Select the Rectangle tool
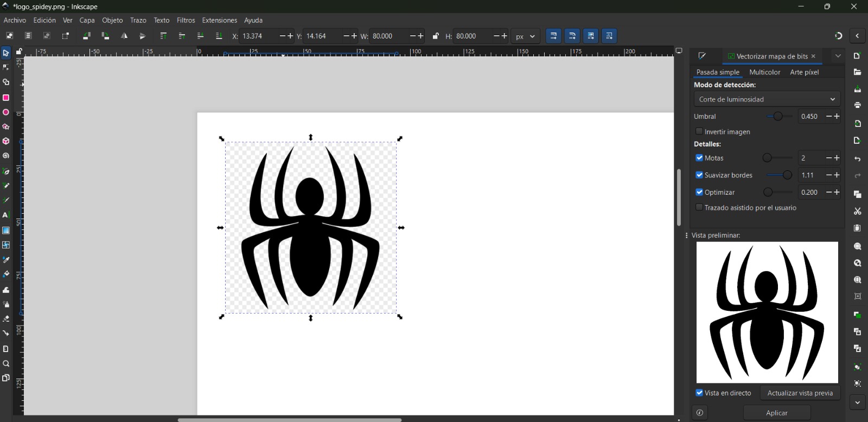Screen dimensions: 868x422 [6, 98]
